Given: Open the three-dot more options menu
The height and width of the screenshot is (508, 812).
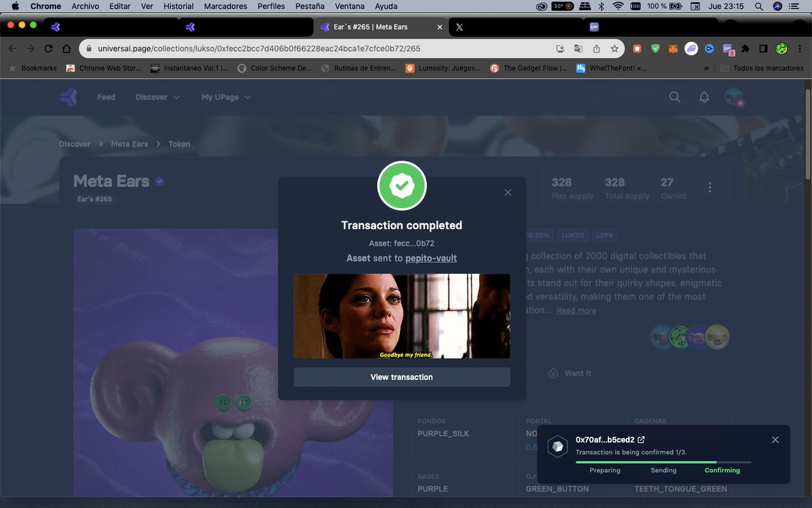Looking at the screenshot, I should [x=710, y=188].
